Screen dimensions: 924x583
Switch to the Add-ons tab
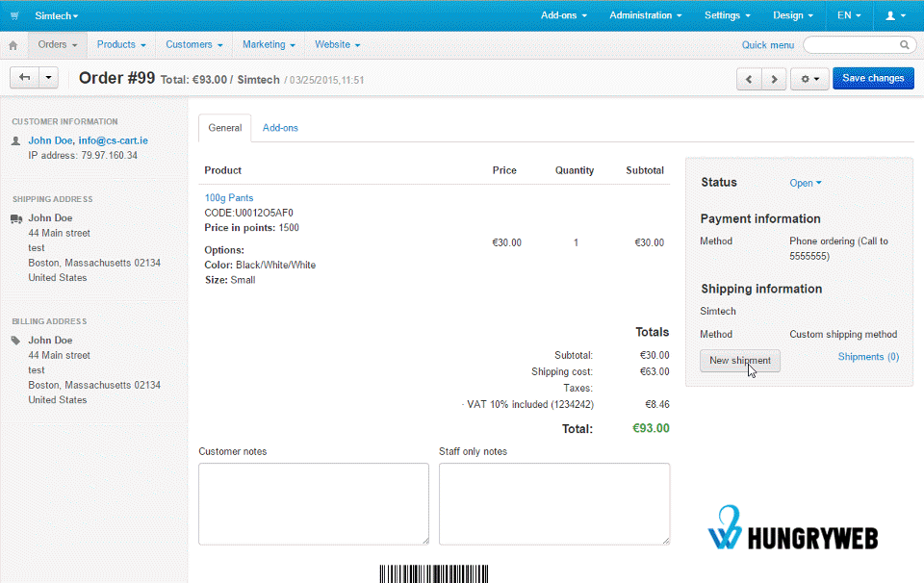280,127
